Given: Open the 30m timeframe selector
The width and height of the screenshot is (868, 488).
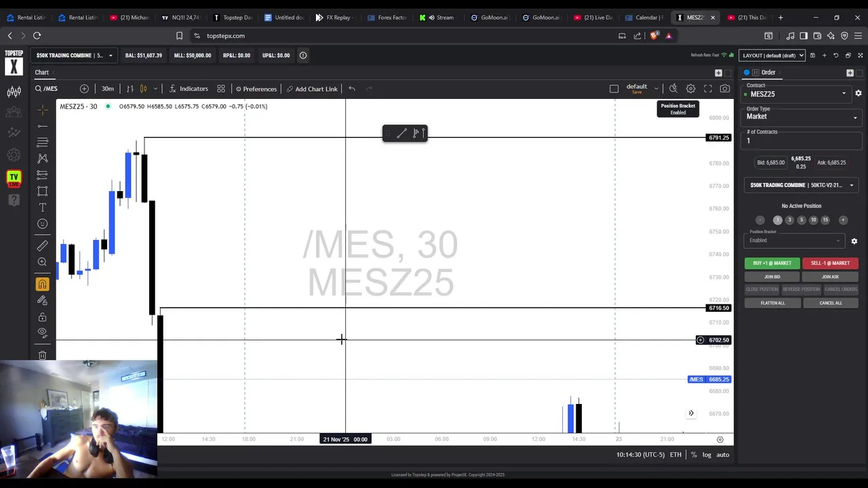Looking at the screenshot, I should pyautogui.click(x=108, y=89).
